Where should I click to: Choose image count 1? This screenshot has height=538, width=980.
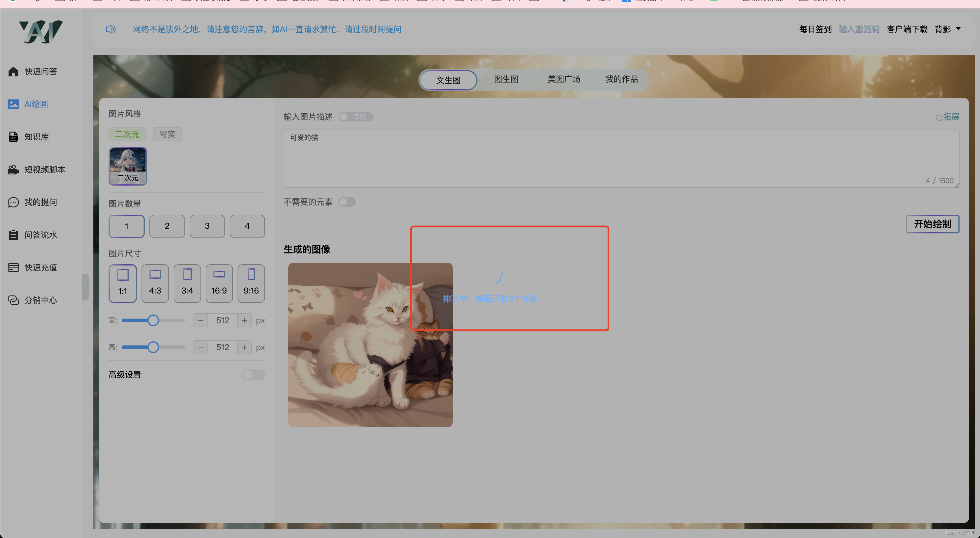coord(127,226)
